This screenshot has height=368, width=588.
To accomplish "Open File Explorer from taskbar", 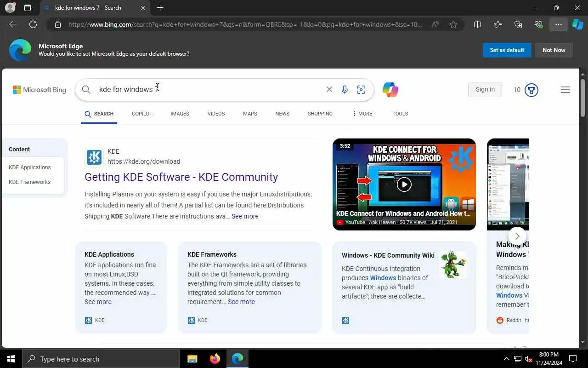I will click(192, 359).
